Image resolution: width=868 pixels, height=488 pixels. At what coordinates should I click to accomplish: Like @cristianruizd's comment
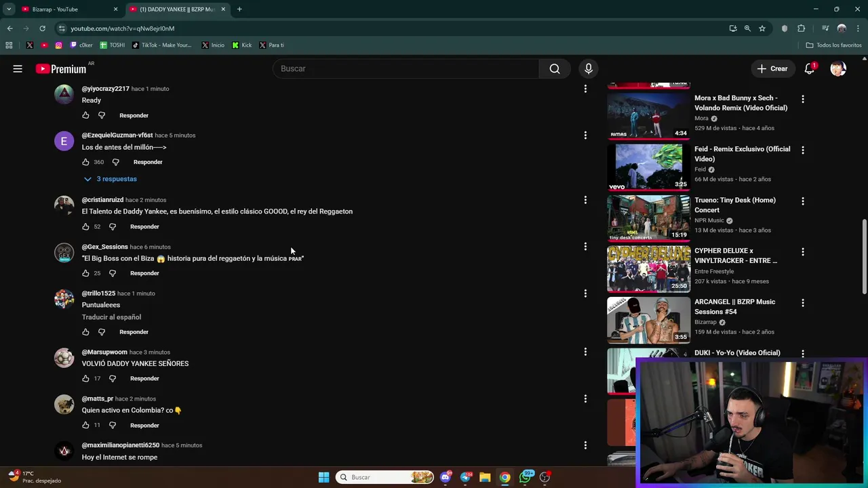point(85,226)
